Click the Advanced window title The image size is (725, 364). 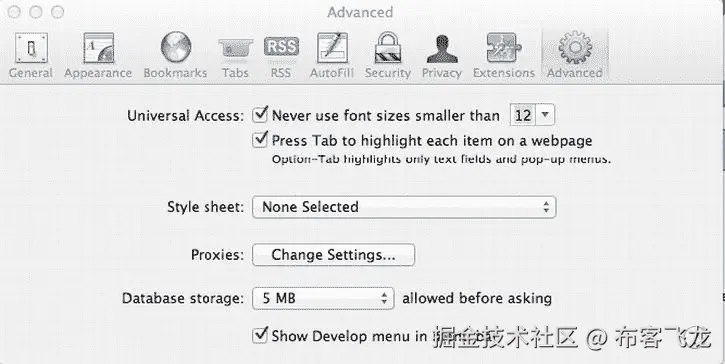(360, 12)
